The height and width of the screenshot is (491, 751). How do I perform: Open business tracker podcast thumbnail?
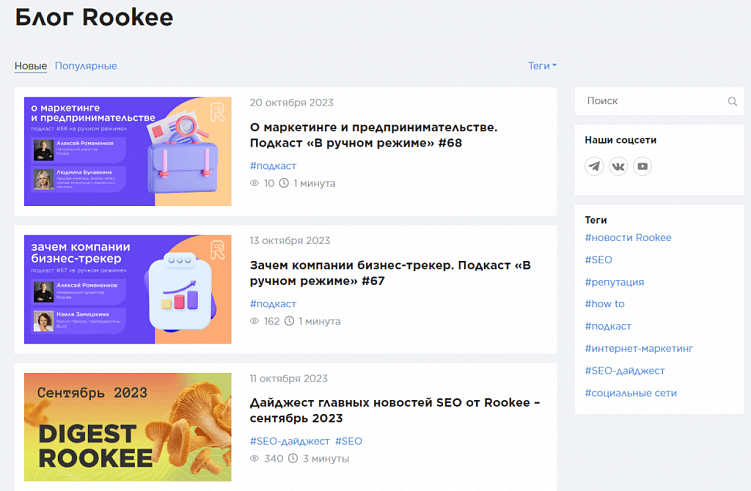tap(127, 289)
